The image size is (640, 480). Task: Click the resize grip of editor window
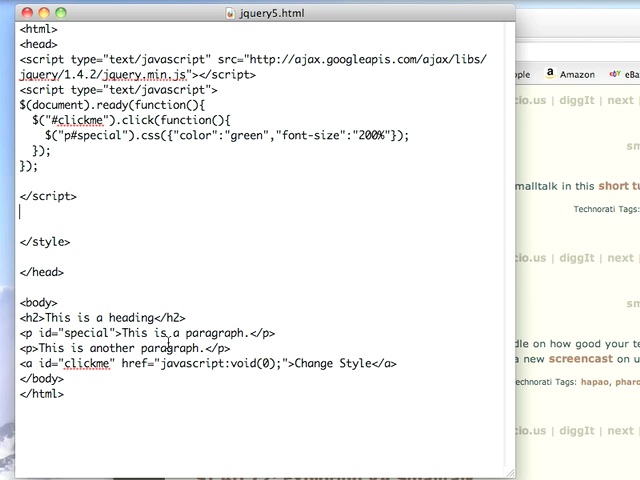point(510,473)
